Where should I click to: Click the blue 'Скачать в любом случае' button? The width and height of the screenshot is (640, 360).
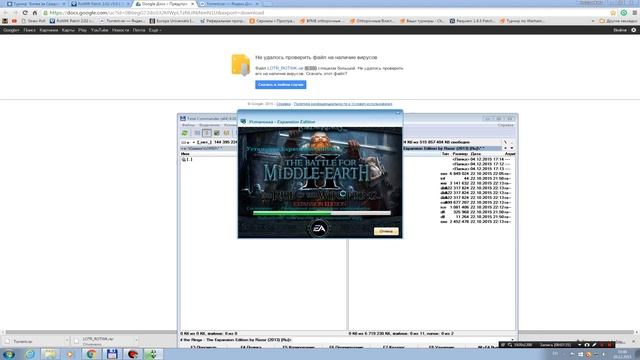(x=281, y=84)
